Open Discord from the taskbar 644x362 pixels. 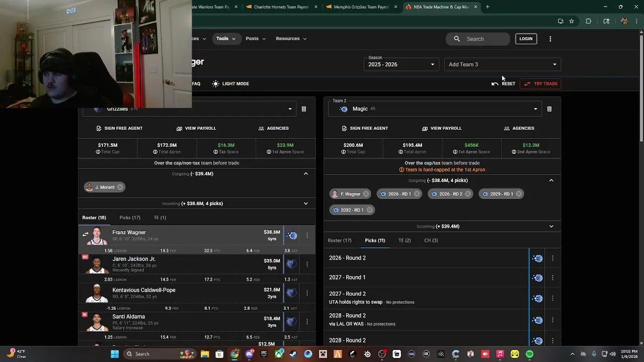coord(249,354)
